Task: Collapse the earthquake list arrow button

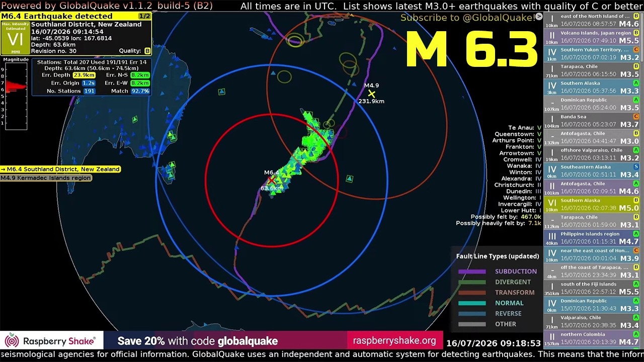Action: point(539,17)
